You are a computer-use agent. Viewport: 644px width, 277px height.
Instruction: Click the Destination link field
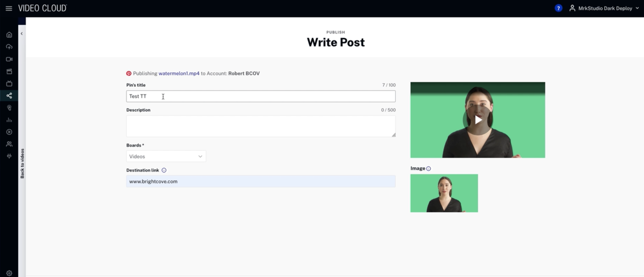pos(261,181)
